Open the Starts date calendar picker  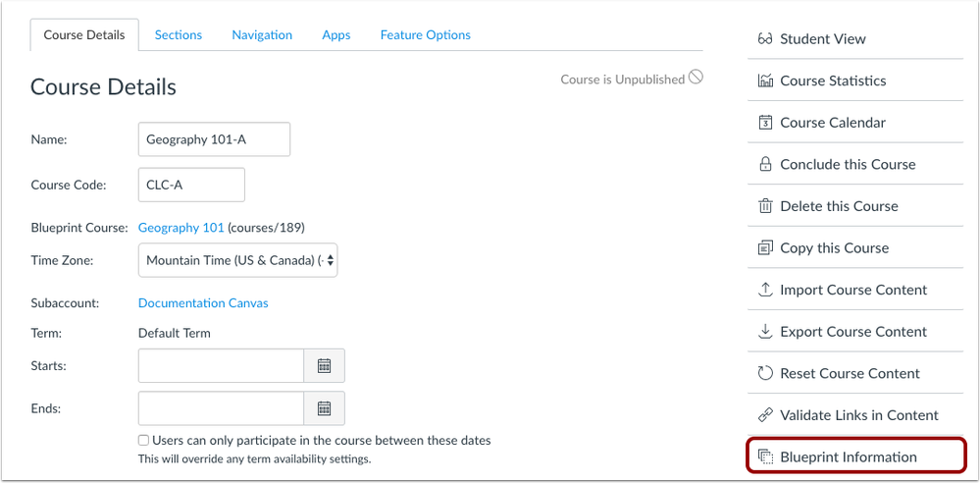coord(324,366)
